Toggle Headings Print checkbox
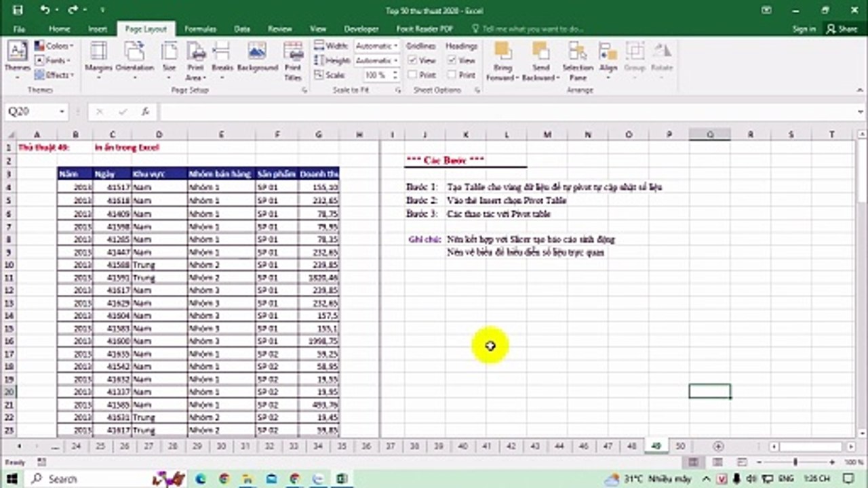868x488 pixels. 452,75
